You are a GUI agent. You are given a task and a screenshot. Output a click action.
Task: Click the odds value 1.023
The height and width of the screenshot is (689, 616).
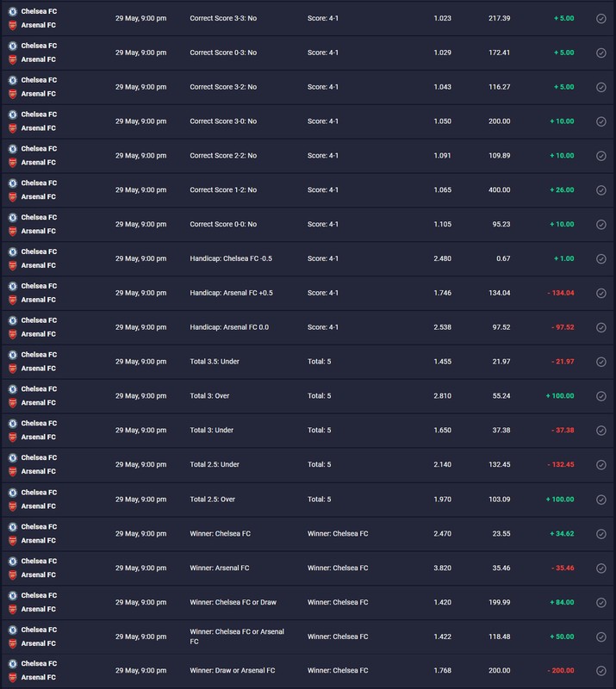(442, 18)
